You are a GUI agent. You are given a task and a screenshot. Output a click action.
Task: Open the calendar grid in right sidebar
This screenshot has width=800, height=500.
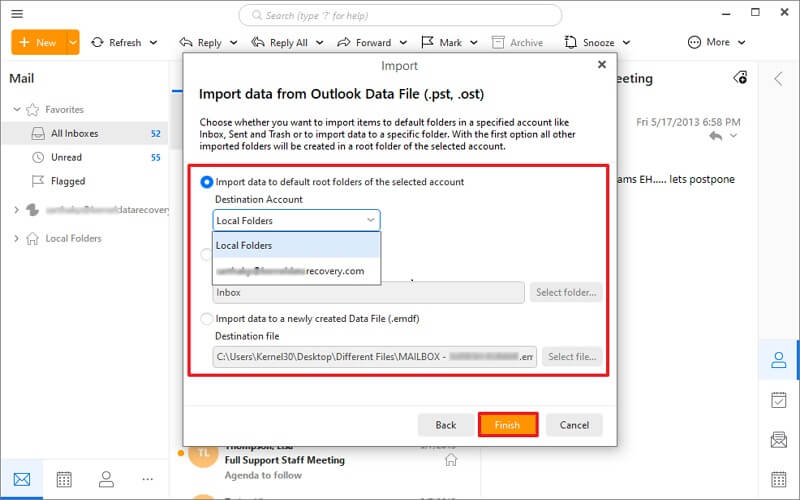[779, 479]
